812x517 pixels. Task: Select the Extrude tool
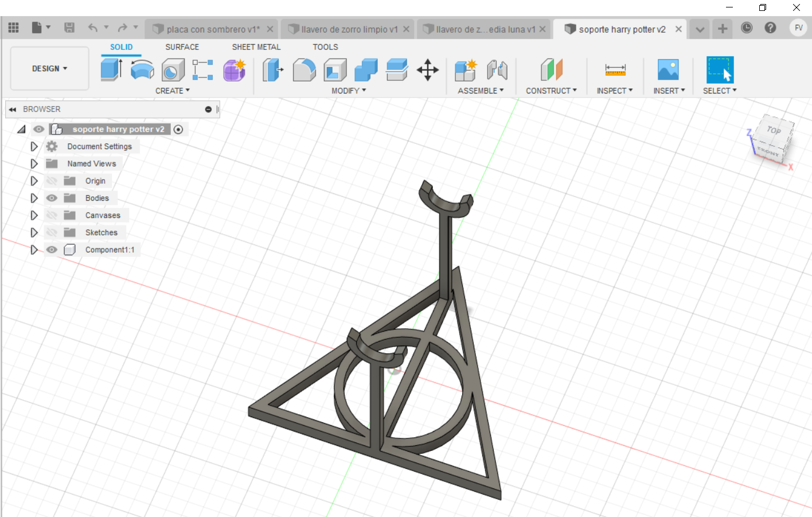(x=111, y=70)
